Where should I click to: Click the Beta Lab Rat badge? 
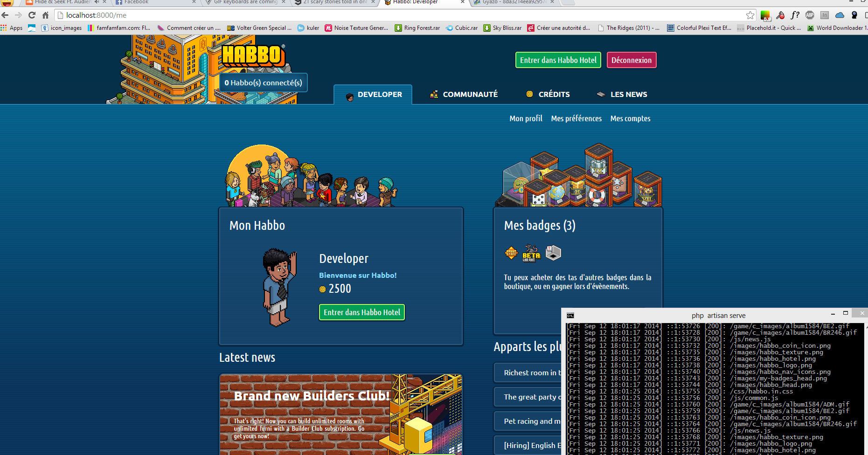(x=531, y=253)
